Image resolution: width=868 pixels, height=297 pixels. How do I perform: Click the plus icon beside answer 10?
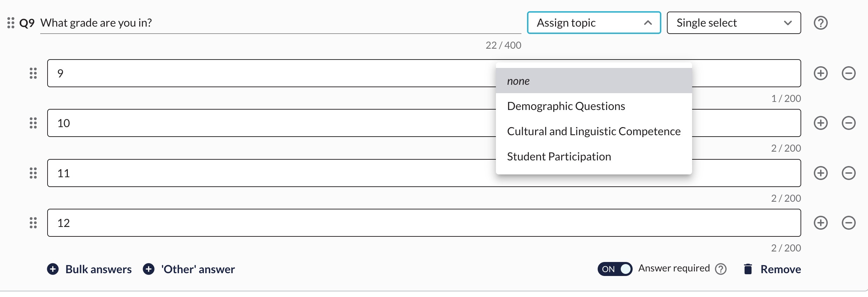point(820,123)
